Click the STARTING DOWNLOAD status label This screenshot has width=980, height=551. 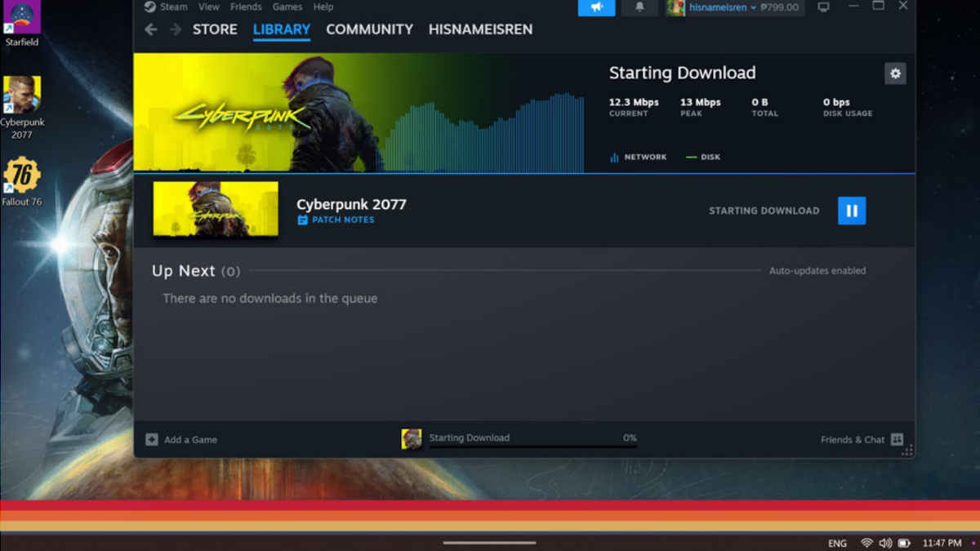(764, 211)
